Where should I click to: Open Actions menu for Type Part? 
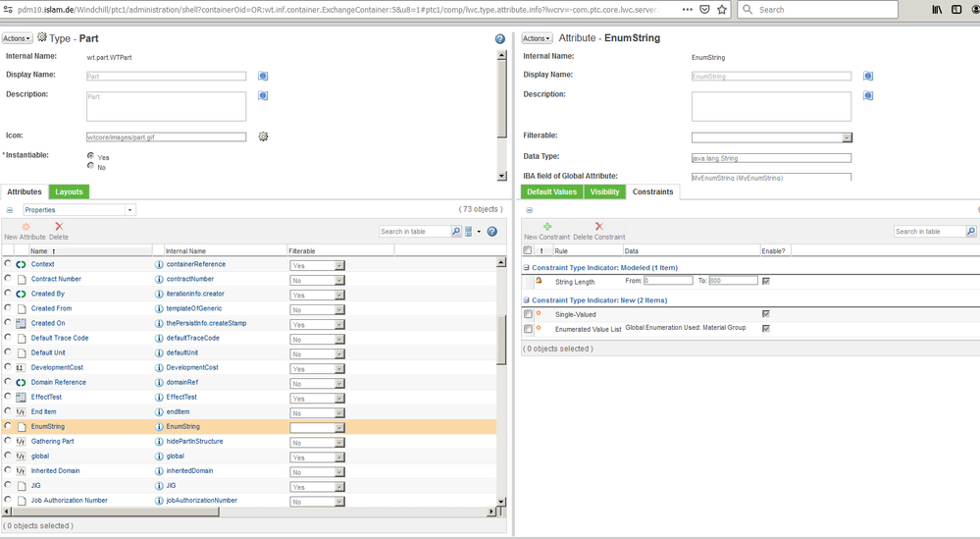pyautogui.click(x=17, y=39)
